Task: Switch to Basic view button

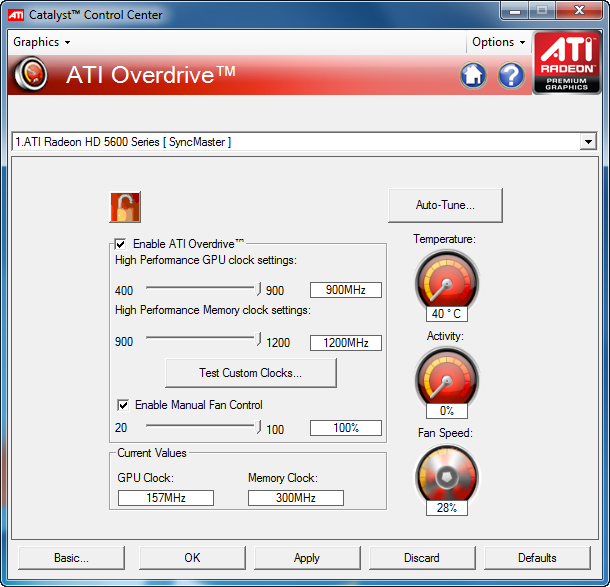Action: 71,558
